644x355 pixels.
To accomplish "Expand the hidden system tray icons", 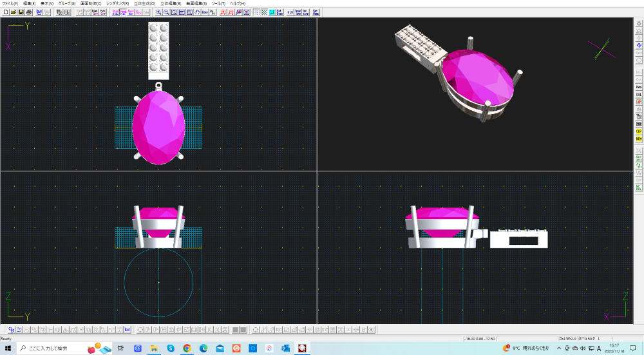I will tap(558, 349).
